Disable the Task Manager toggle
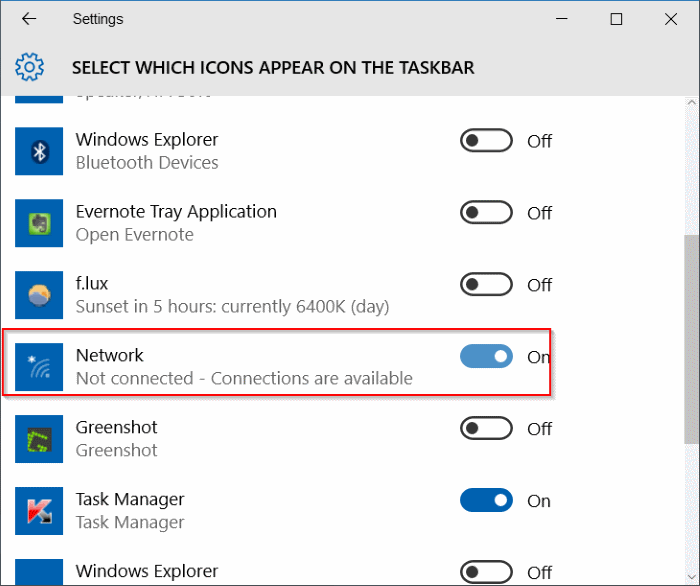The image size is (700, 586). coord(486,501)
